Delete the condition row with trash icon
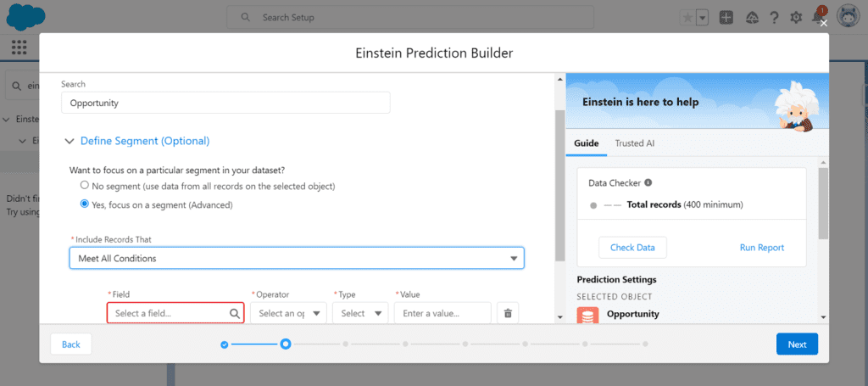 (x=508, y=313)
